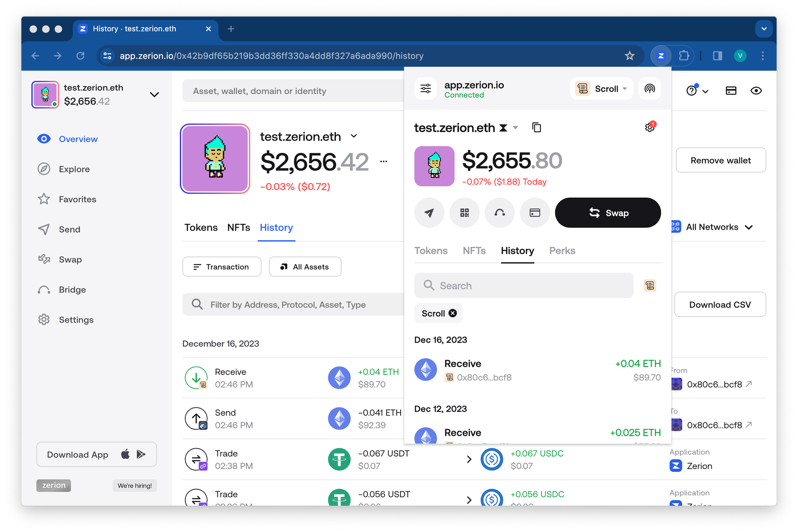Open the All Assets filter dropdown
The height and width of the screenshot is (532, 798).
point(305,267)
